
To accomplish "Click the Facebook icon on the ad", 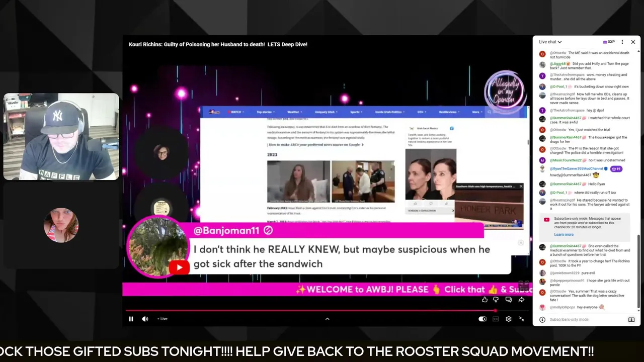I will 451,129.
